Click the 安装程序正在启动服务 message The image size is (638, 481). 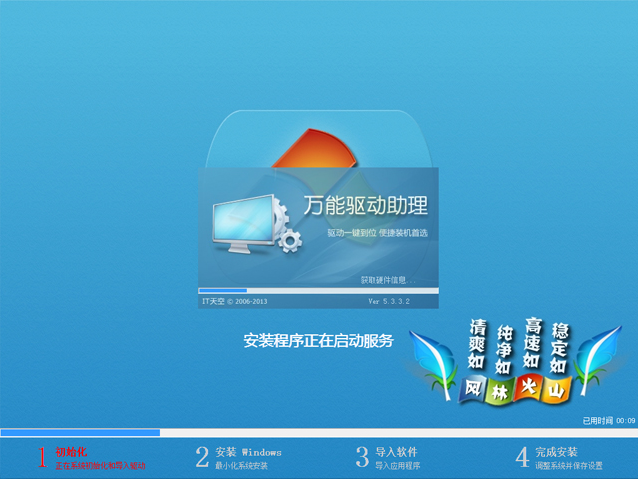pos(318,341)
